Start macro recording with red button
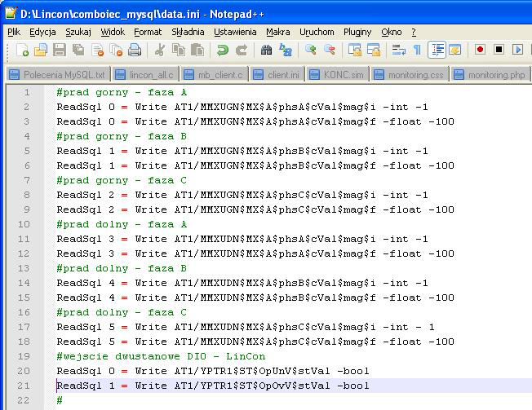 [x=480, y=50]
